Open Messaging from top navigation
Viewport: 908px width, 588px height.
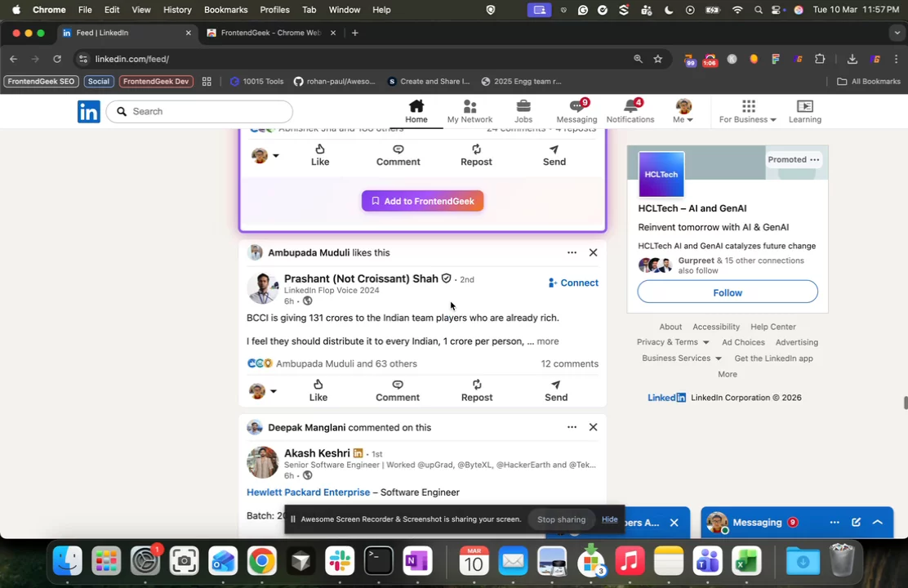point(576,111)
